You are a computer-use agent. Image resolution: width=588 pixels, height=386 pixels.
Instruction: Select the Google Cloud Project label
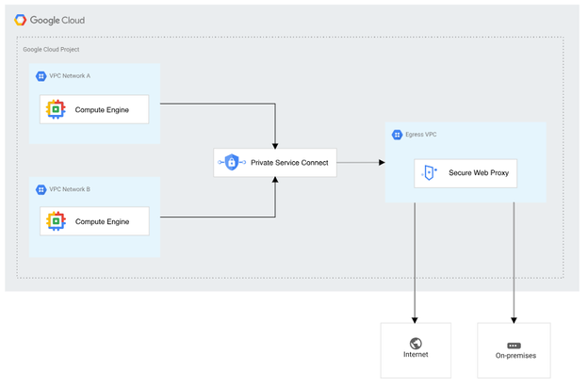tap(51, 50)
